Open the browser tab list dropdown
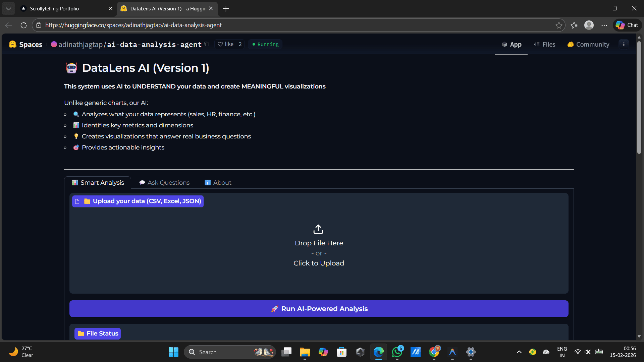This screenshot has width=644, height=362. (8, 9)
